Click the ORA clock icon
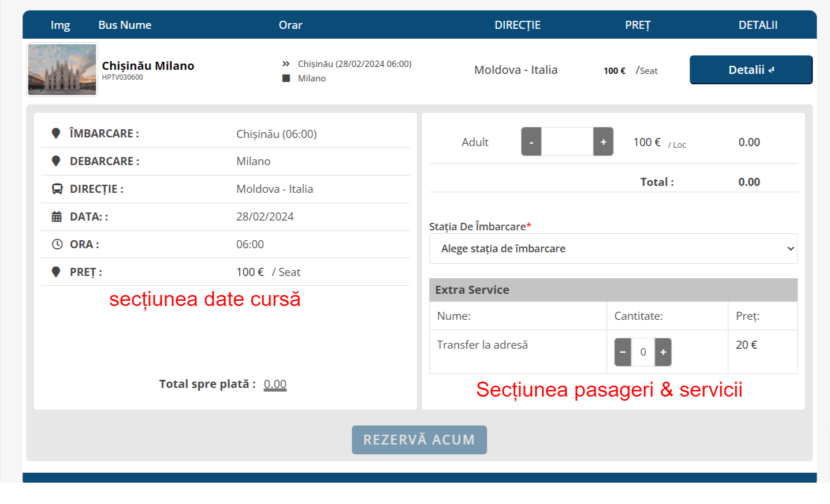 (x=57, y=244)
